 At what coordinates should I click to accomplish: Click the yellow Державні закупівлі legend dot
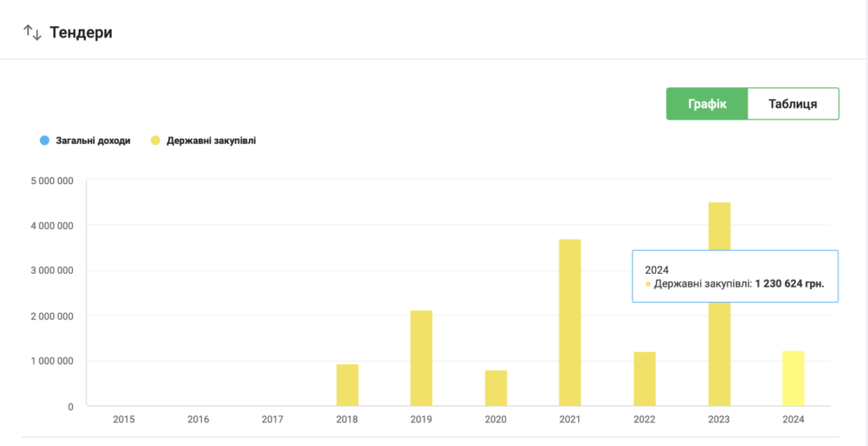point(155,141)
